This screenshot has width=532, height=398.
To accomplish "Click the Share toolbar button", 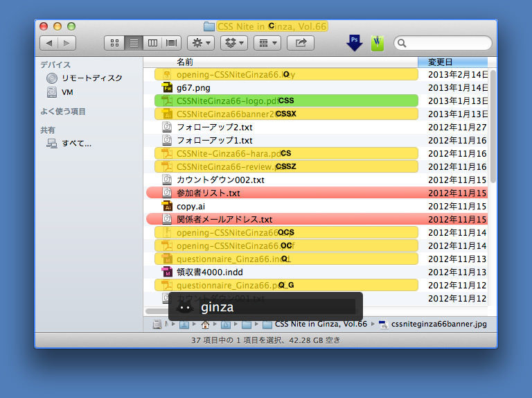I will tap(301, 43).
